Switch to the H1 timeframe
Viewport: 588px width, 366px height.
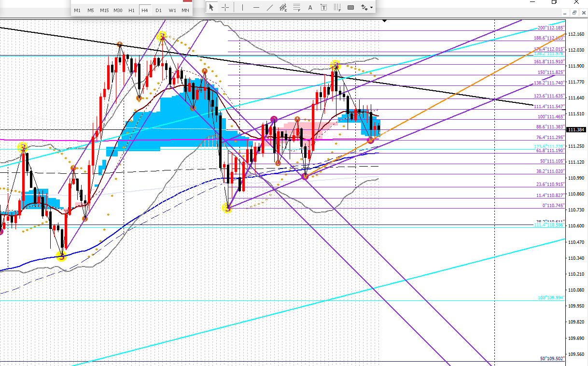pyautogui.click(x=131, y=10)
